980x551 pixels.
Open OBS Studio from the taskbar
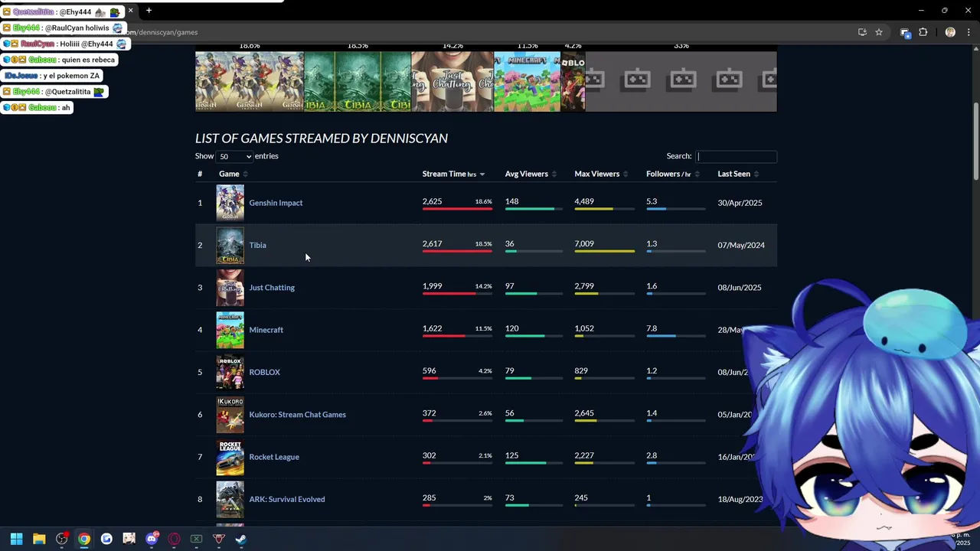tap(62, 539)
